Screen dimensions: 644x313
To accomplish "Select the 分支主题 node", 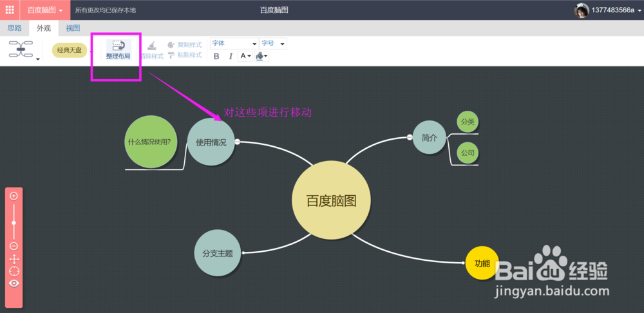I will coord(217,253).
